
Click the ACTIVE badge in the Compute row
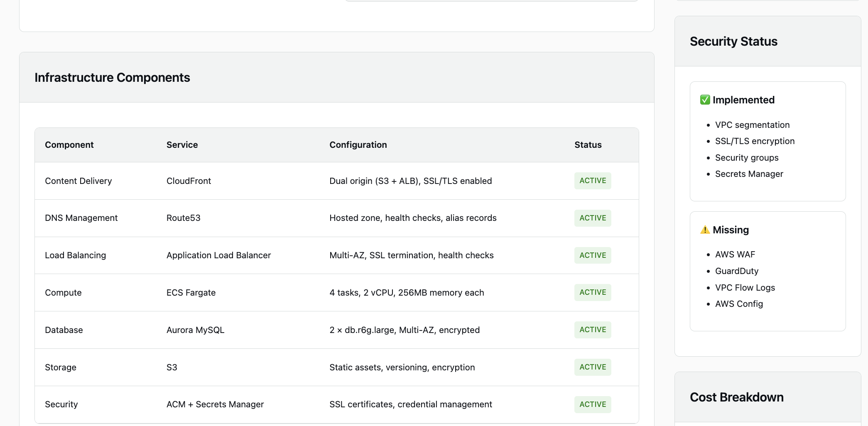(x=592, y=292)
